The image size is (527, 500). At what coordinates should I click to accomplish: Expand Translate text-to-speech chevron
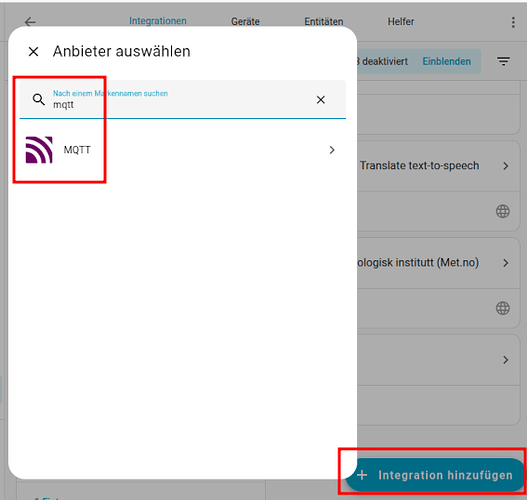505,166
